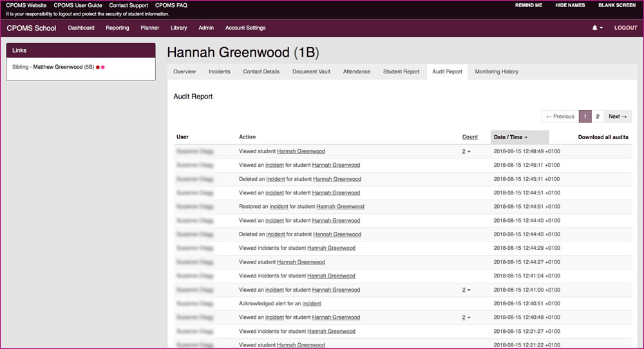
Task: Open Account Settings
Action: click(245, 28)
